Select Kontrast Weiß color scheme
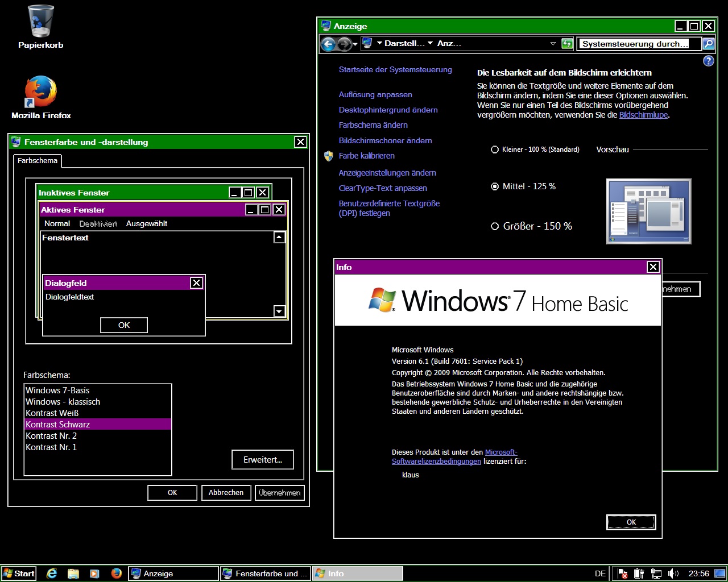Viewport: 728px width, 582px height. pos(98,413)
